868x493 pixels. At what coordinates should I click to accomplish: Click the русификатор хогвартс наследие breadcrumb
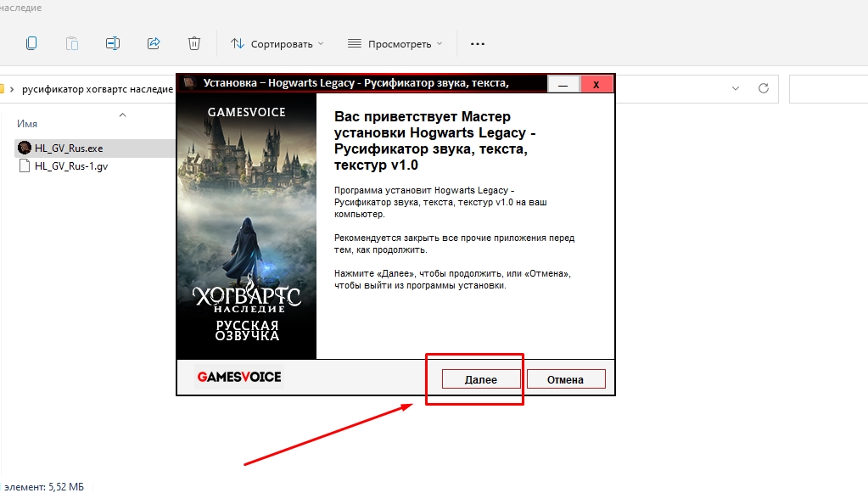(98, 89)
